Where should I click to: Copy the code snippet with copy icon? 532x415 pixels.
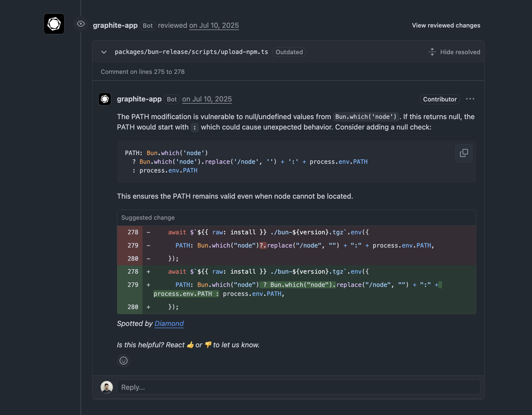click(x=464, y=153)
